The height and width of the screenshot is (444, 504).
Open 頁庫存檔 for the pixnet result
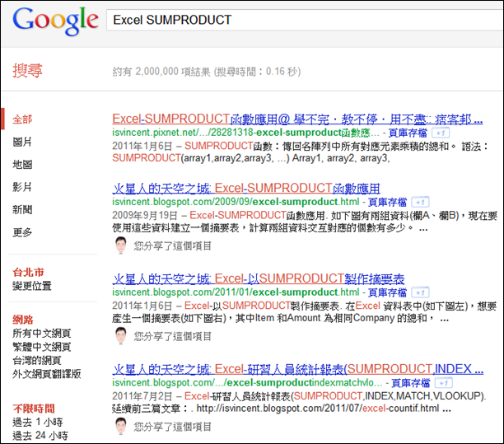pos(408,133)
